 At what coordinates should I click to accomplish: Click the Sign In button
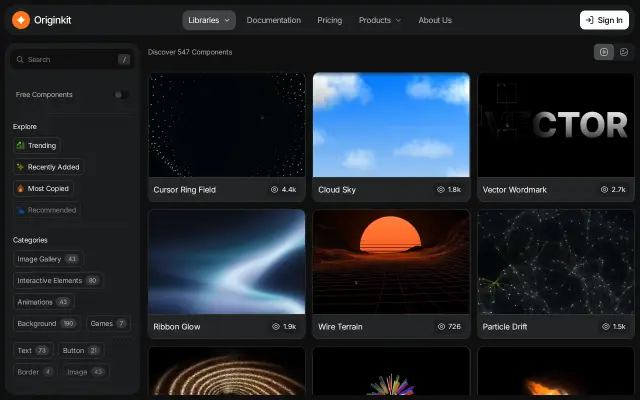click(604, 20)
